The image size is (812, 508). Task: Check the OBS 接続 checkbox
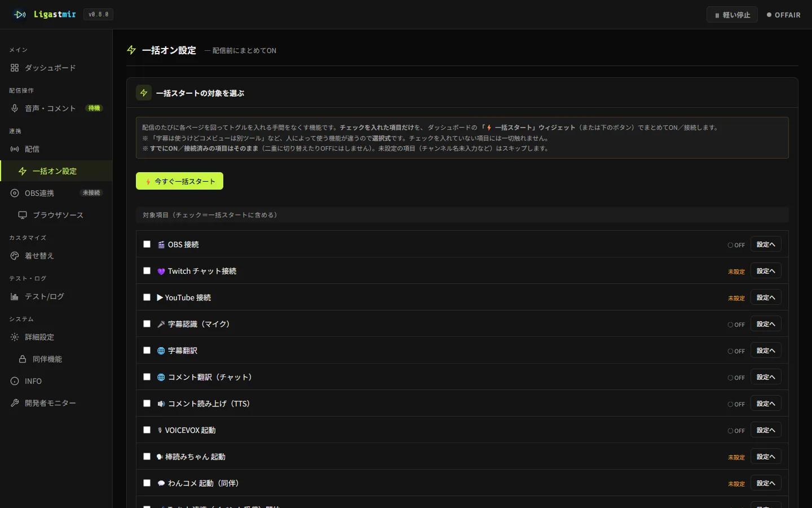(x=147, y=244)
